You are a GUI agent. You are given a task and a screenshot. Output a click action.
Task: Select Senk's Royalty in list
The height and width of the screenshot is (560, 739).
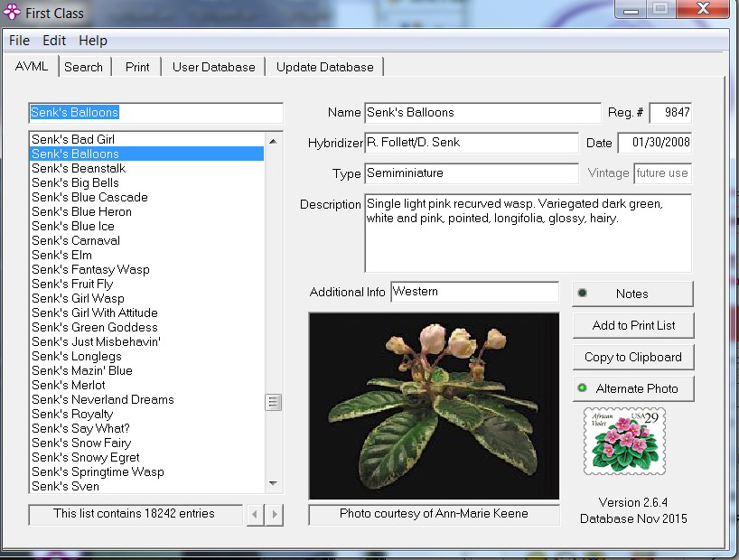(x=146, y=414)
